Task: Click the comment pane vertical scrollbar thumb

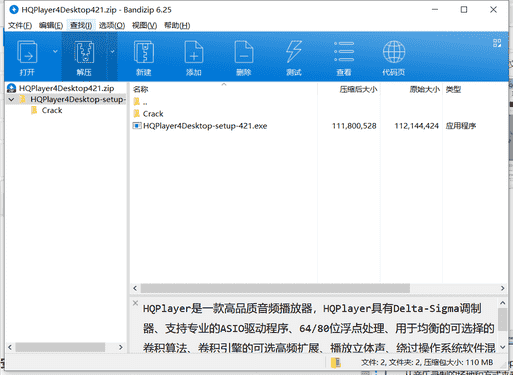Action: tap(502, 320)
